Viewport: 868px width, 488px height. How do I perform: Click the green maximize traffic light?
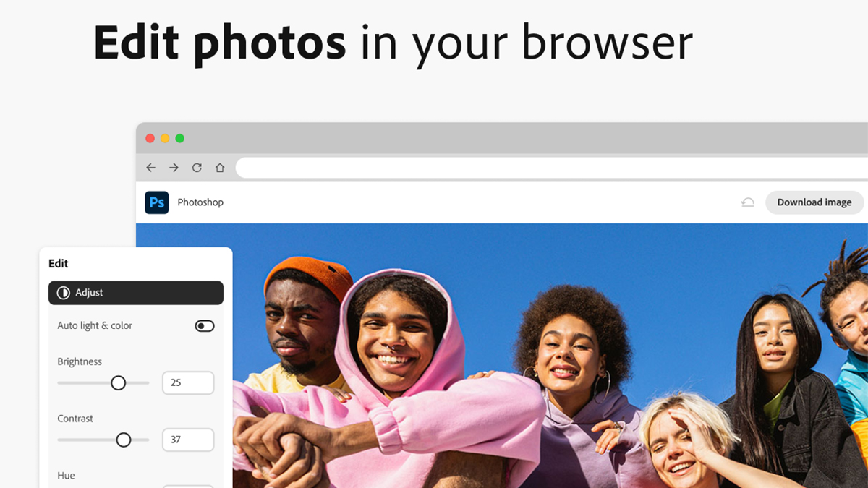tap(179, 137)
